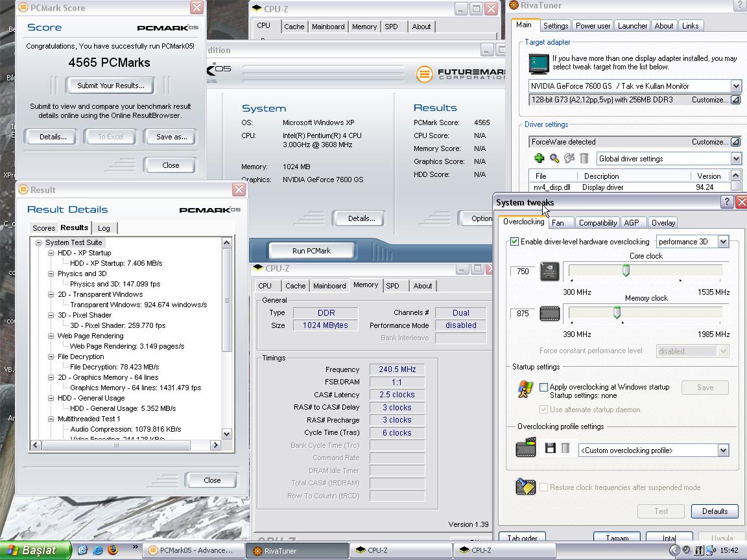Viewport: 747px width, 560px height.
Task: Open the NVIDIA GeForce 7600 GS adapter dropdown
Action: pos(735,86)
